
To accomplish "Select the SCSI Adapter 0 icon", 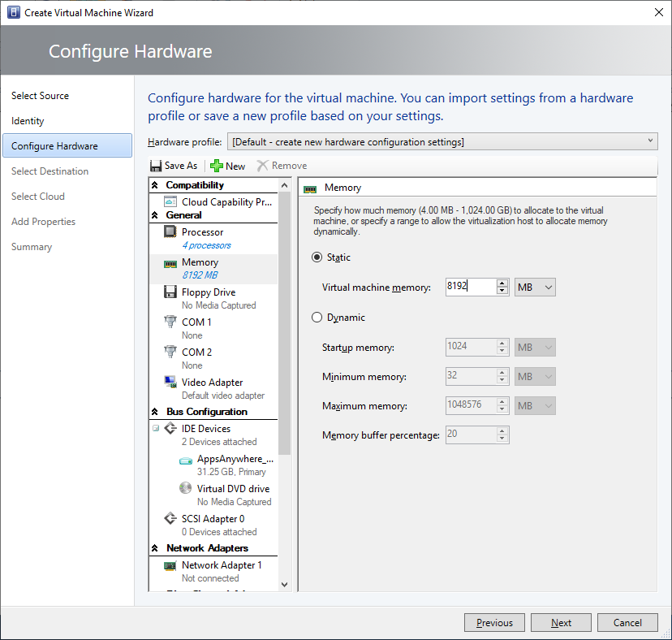I will click(170, 519).
